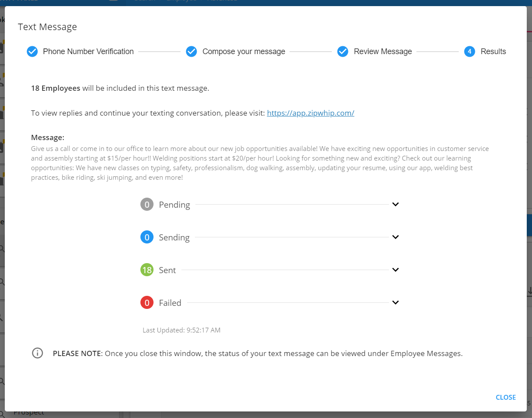Click the blue Sending count badge
Viewport: 532px width, 418px height.
[147, 237]
